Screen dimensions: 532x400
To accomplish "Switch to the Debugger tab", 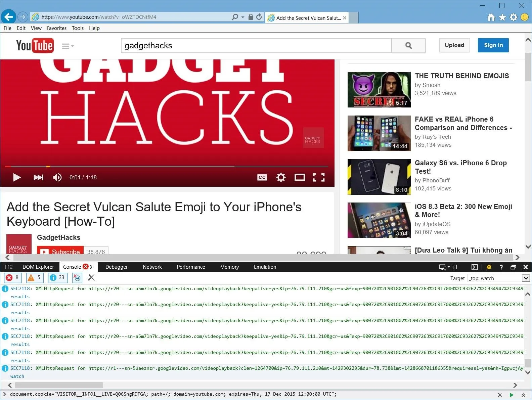I will [x=117, y=267].
